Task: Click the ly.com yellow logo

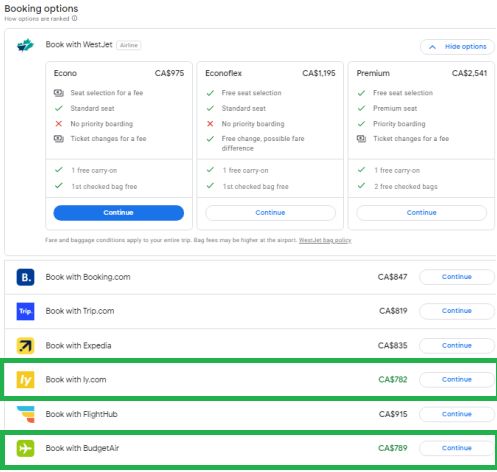Action: click(x=25, y=380)
